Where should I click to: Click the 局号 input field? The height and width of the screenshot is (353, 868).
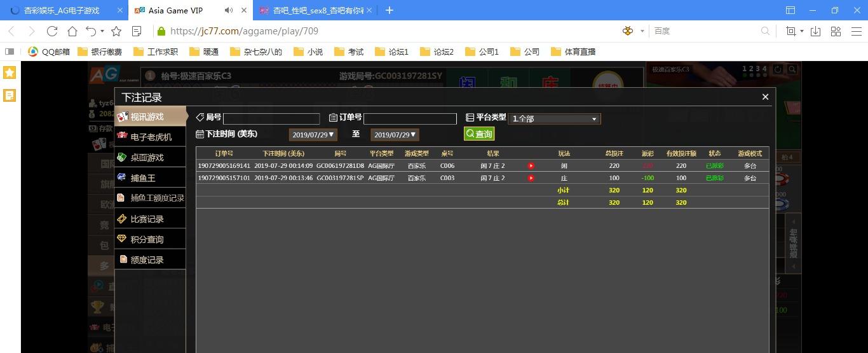[271, 119]
